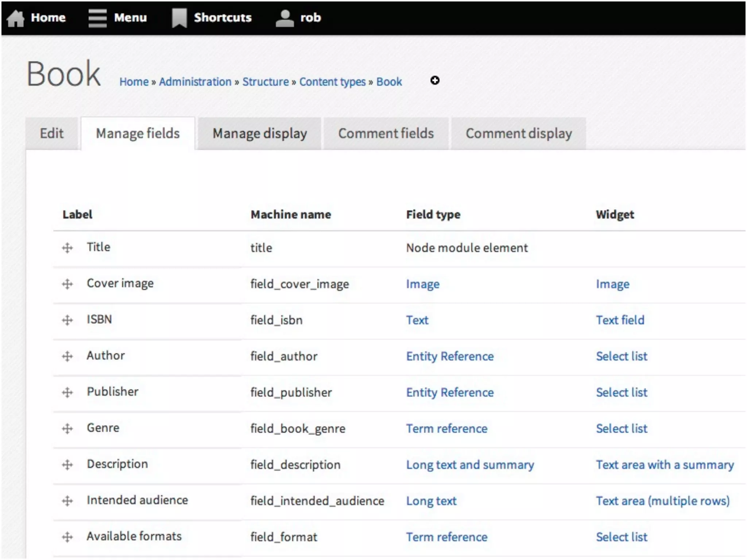Open the hamburger Menu icon
The height and width of the screenshot is (560, 747).
[x=97, y=18]
